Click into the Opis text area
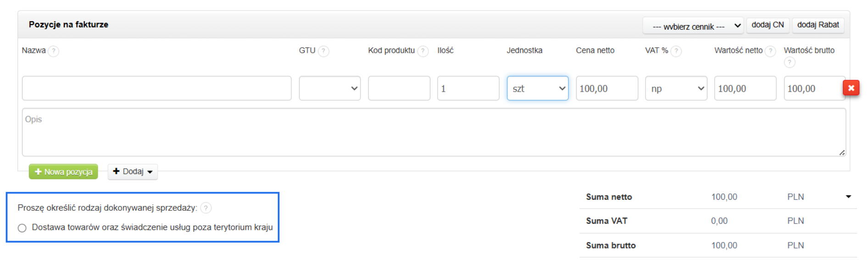Viewport: 868px width, 264px height. point(434,132)
